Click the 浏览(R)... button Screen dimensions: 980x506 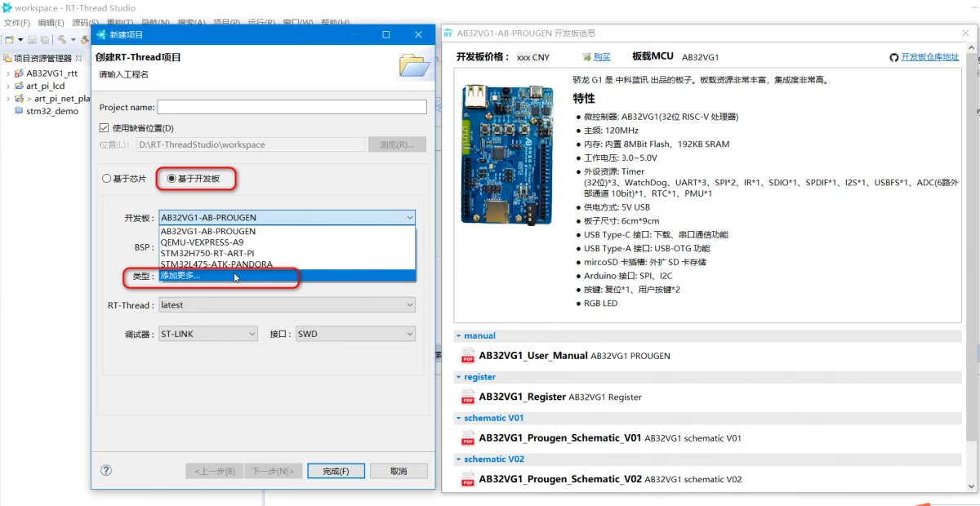pos(398,144)
